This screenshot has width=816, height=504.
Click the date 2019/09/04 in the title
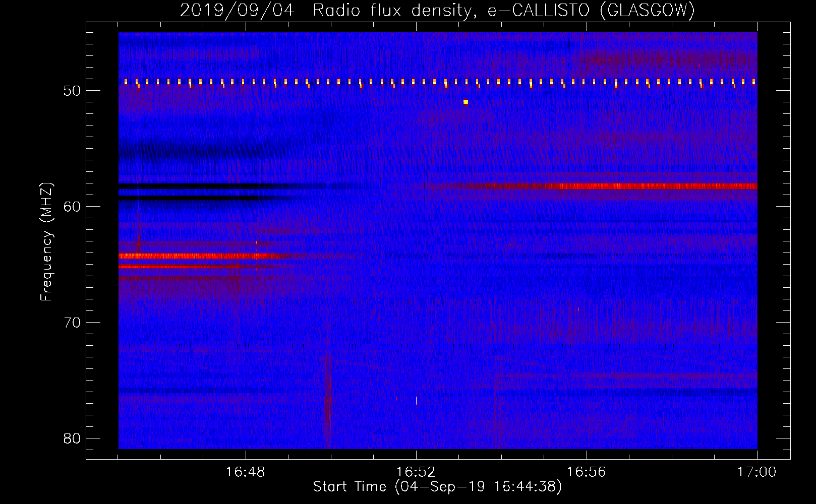[237, 10]
